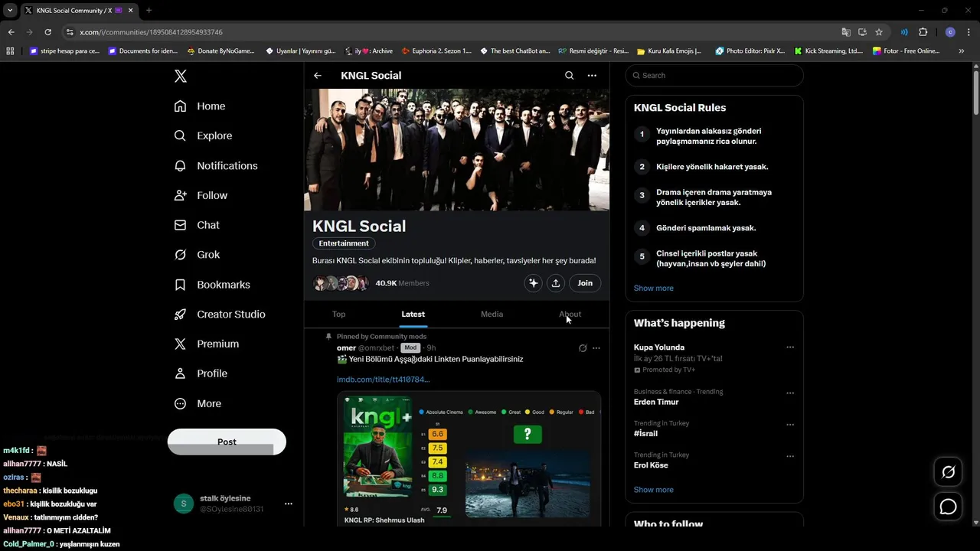980x551 pixels.
Task: Click translate page icon in address bar
Action: (x=846, y=32)
